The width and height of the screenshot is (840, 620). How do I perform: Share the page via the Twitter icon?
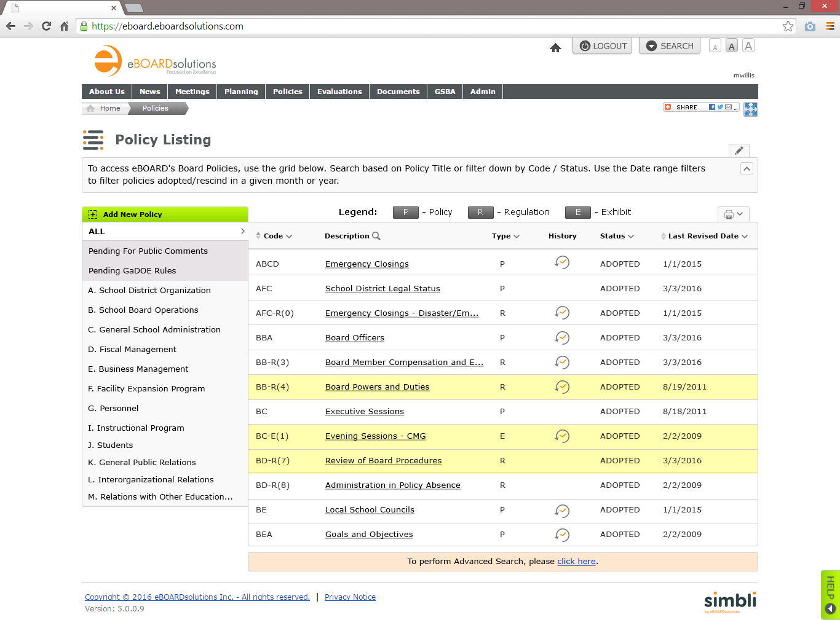click(719, 106)
